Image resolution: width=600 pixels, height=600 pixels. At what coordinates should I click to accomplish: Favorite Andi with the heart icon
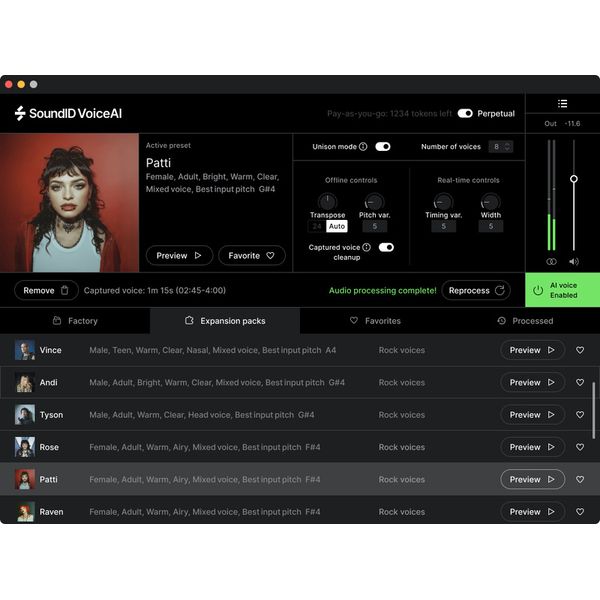point(580,382)
